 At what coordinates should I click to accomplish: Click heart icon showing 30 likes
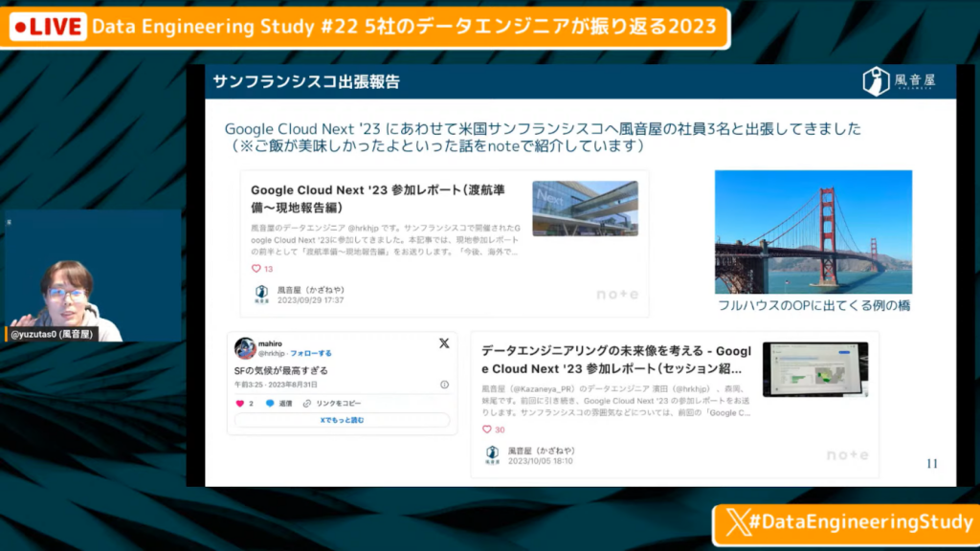tap(486, 430)
